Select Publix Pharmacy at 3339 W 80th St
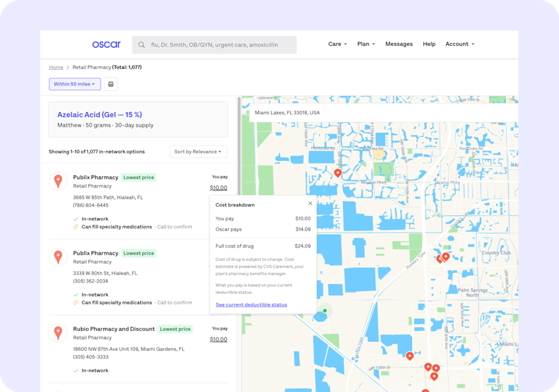The height and width of the screenshot is (392, 559). coord(96,253)
